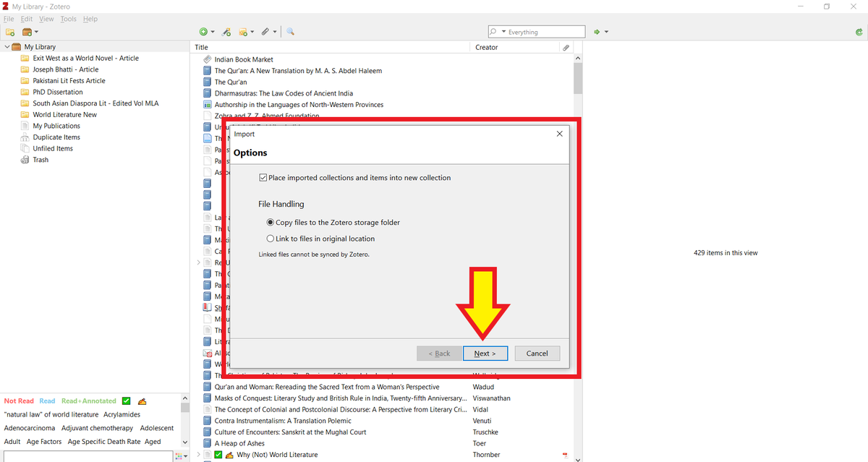
Task: Select the World Literature New collection
Action: [64, 114]
